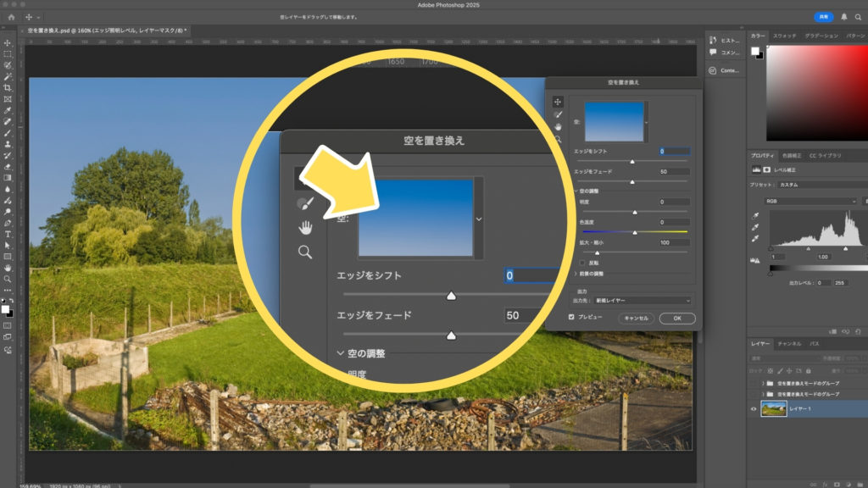Hide レイヤー 1 with the eye icon
The height and width of the screenshot is (488, 868).
754,409
